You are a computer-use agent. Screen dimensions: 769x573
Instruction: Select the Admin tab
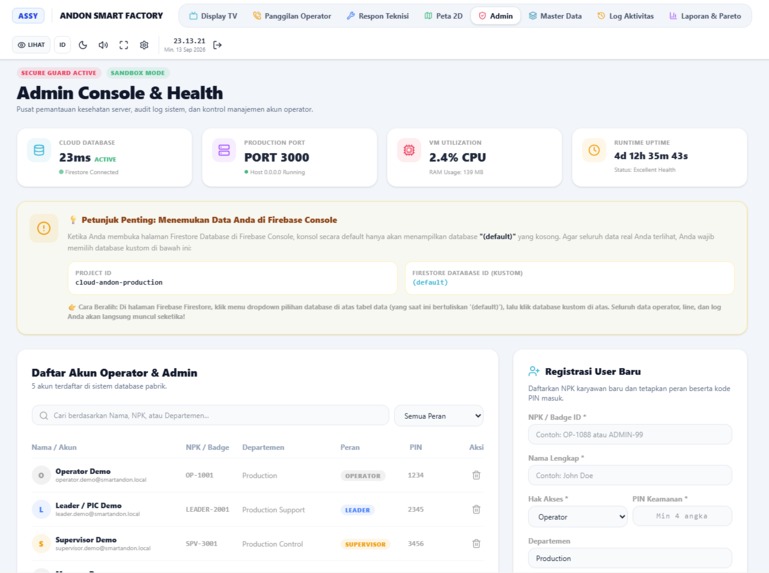coord(495,16)
